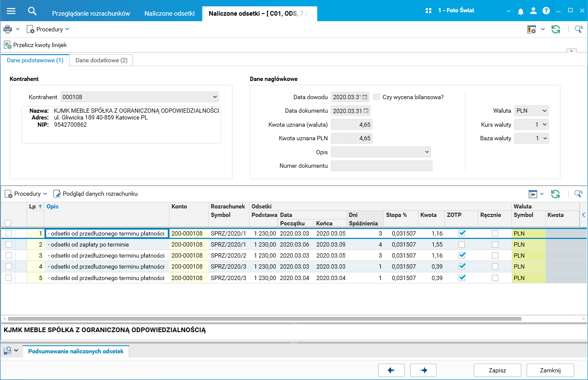
Task: Expand the Kontrahent dropdown
Action: pyautogui.click(x=215, y=97)
